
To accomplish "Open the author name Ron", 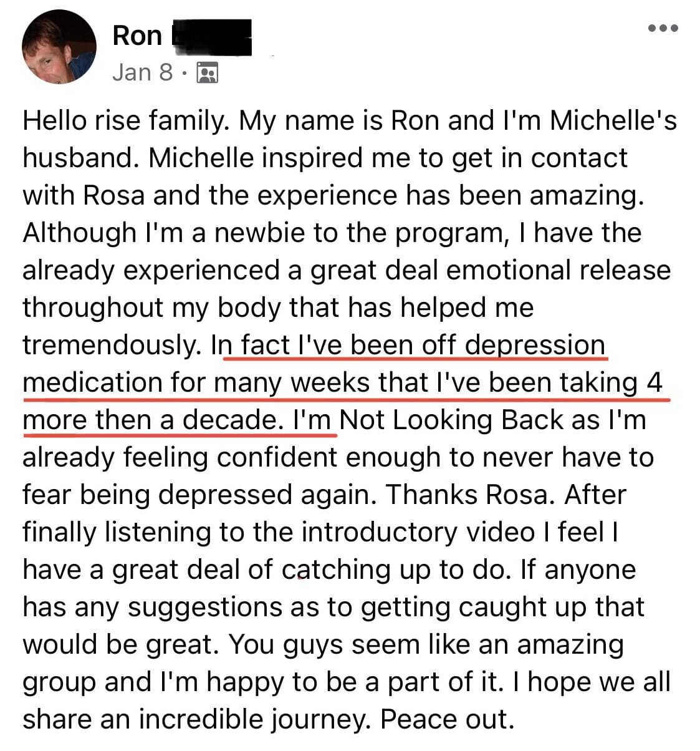I will tap(137, 36).
